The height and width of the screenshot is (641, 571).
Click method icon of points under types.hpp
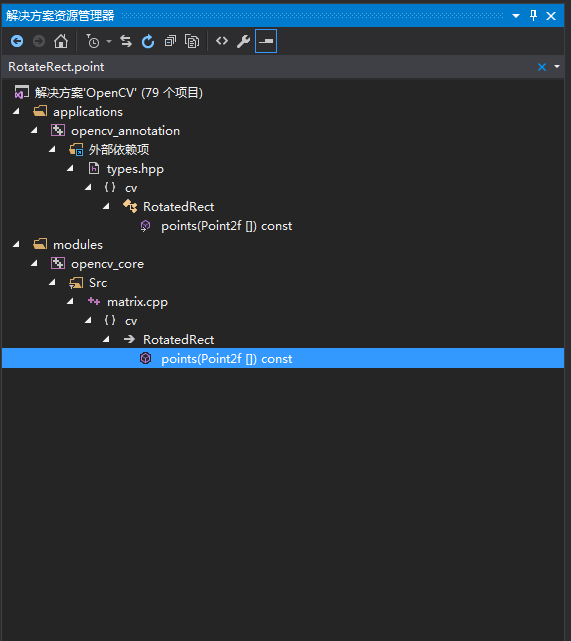coord(145,226)
